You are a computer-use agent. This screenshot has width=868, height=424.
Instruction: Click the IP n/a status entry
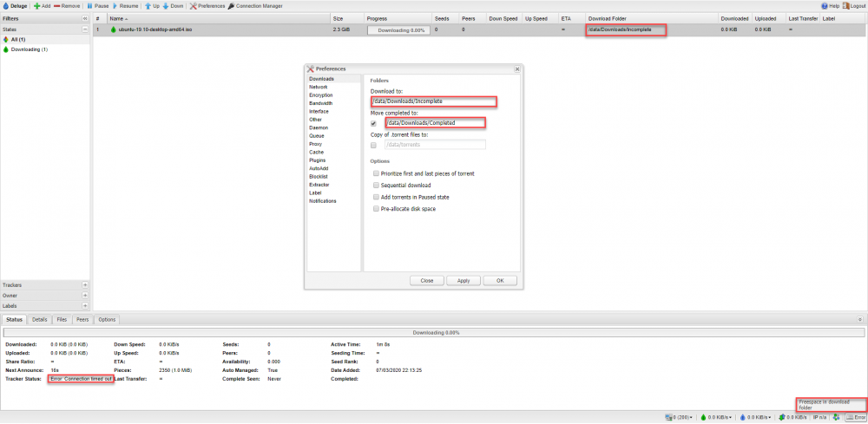(820, 417)
